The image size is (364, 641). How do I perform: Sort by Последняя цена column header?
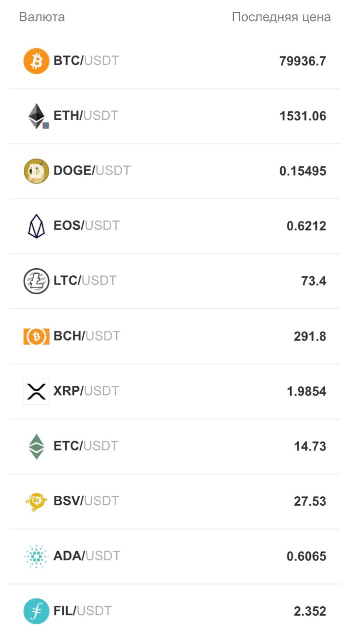[x=281, y=17]
